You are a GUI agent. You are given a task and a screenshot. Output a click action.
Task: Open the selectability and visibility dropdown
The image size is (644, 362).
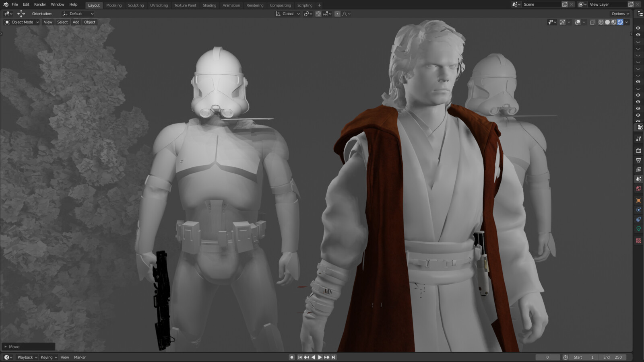point(552,22)
